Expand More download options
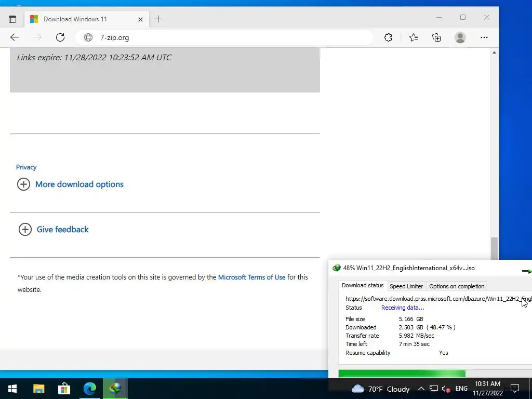 70,184
